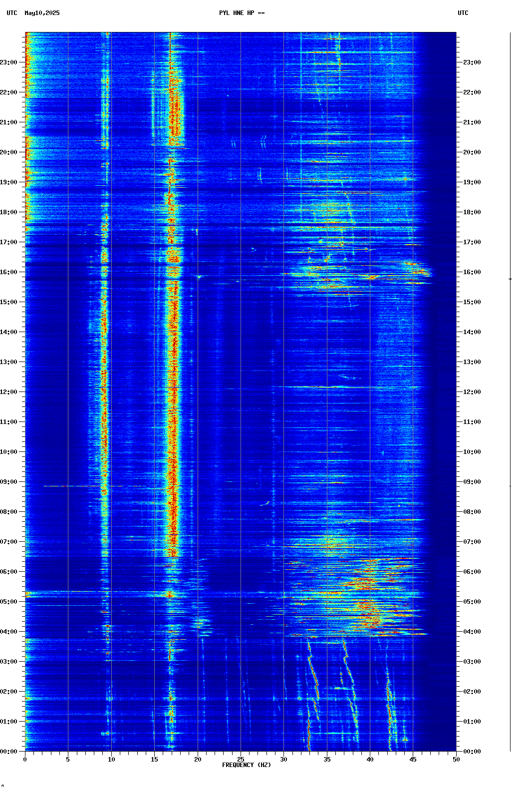Click the '30' frequency axis label
532x791 pixels.
click(283, 760)
